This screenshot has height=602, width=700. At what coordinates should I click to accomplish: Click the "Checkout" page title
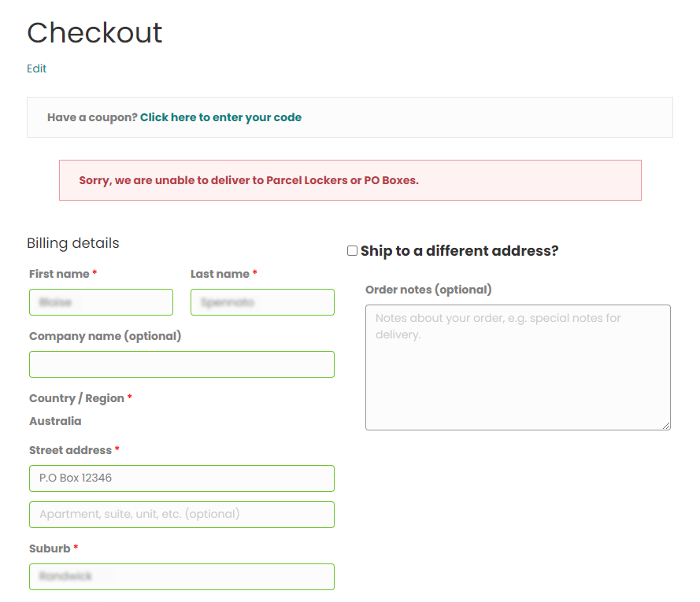pos(94,32)
